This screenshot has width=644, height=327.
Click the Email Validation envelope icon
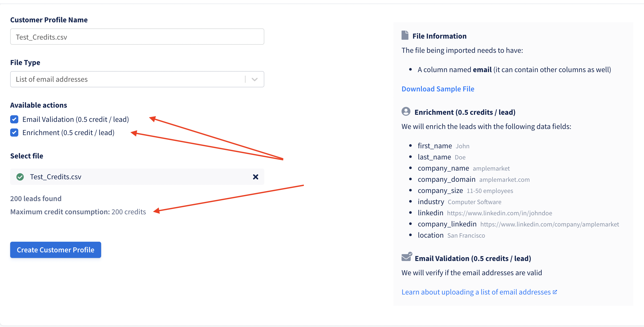[x=406, y=257]
